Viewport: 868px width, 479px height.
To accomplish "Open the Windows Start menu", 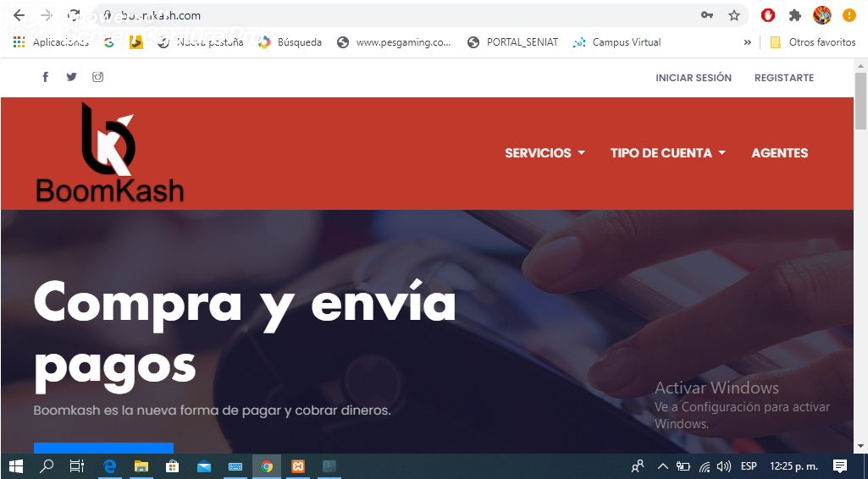I will (15, 466).
